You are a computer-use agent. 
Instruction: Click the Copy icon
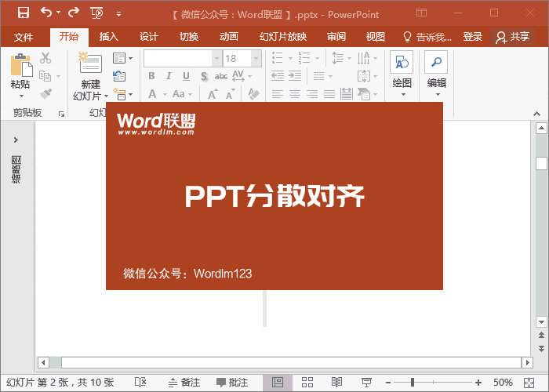coord(45,76)
